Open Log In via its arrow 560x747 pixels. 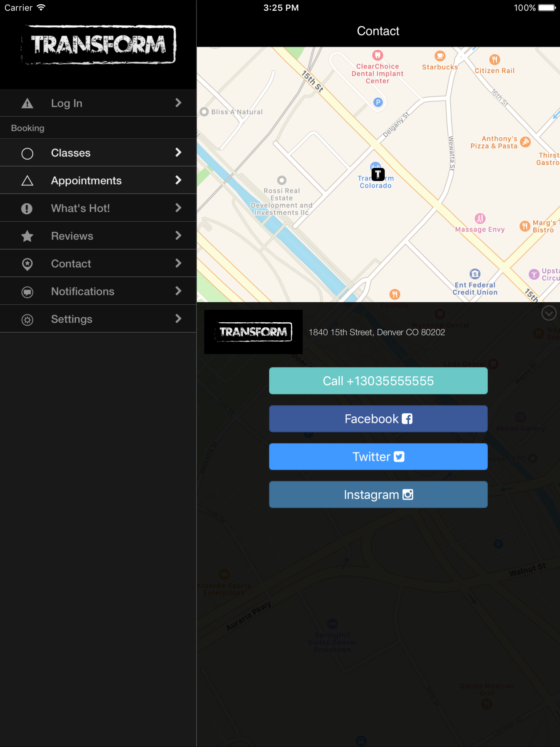pos(178,103)
